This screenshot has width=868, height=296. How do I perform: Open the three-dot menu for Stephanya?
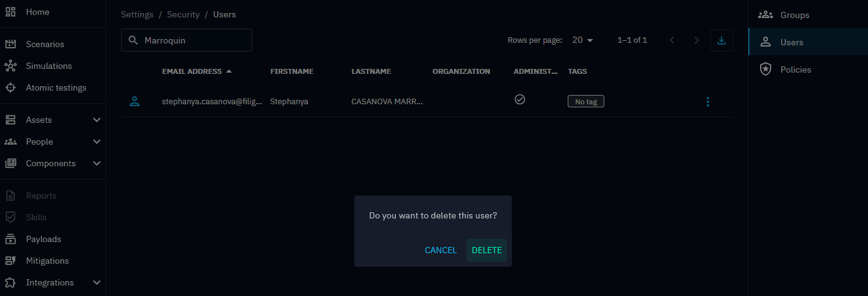pos(708,102)
